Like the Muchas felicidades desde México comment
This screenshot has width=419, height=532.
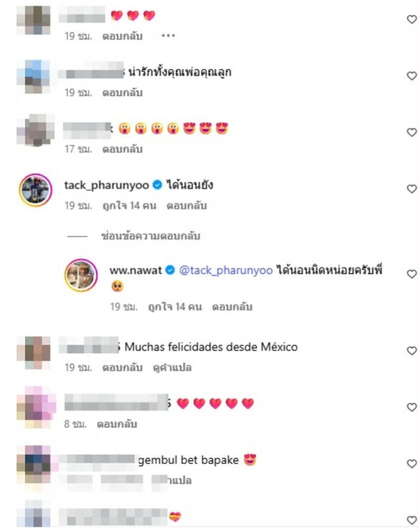(412, 351)
